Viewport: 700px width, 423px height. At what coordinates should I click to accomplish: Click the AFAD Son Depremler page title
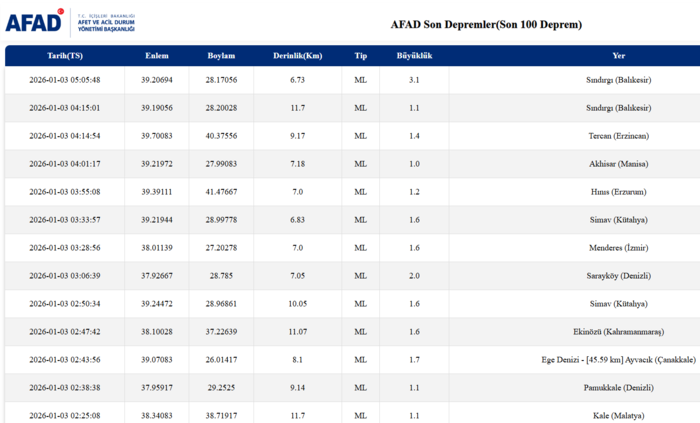pos(486,25)
